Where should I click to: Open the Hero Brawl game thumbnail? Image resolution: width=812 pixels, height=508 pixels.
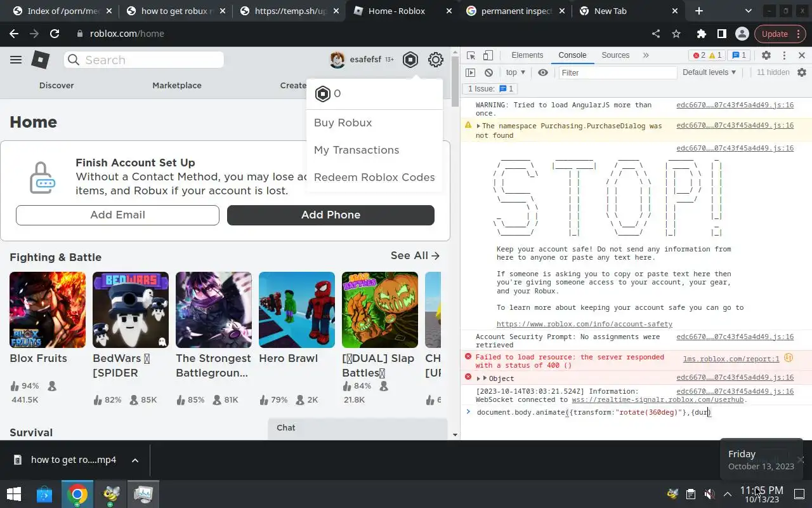(x=297, y=310)
